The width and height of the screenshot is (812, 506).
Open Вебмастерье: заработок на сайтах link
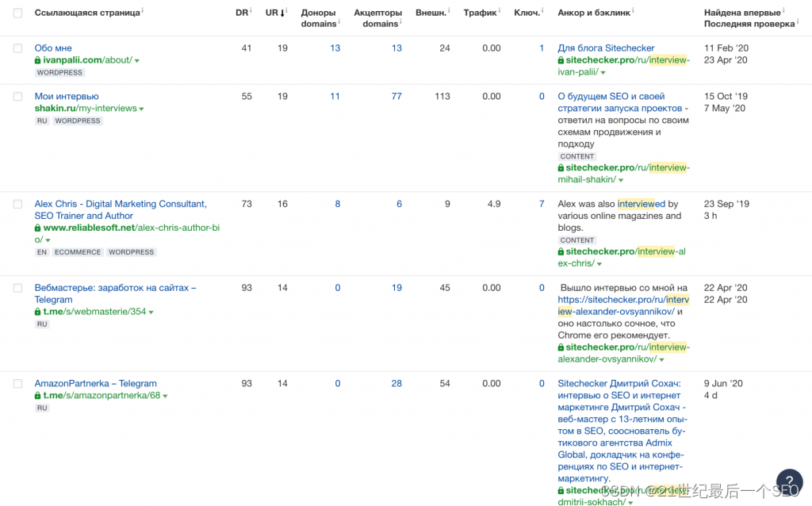click(116, 293)
